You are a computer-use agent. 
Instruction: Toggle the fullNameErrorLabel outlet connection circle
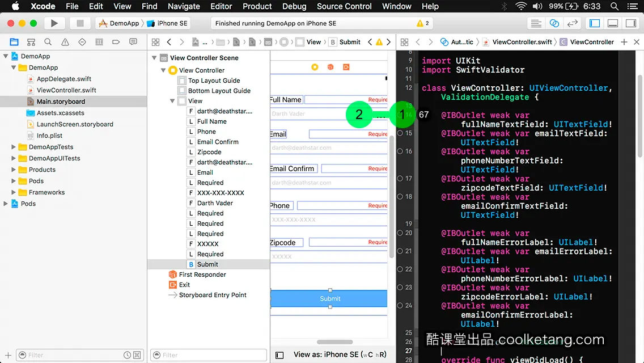[400, 233]
